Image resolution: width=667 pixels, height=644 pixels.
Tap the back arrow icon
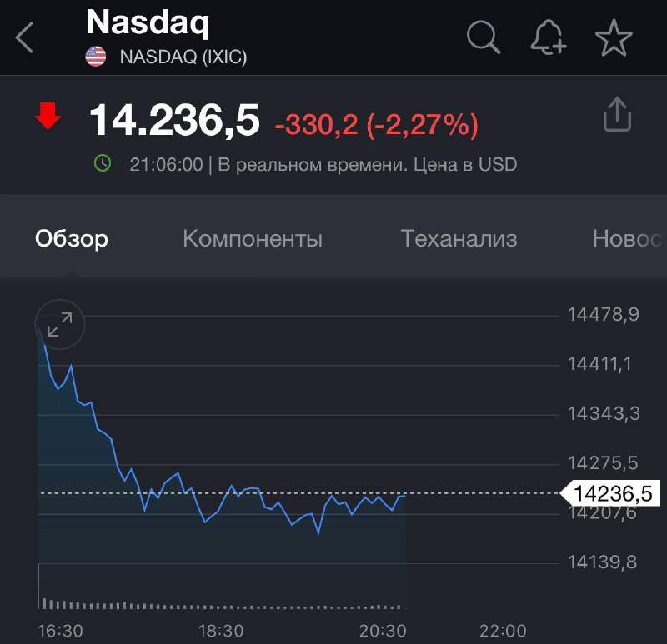tap(25, 37)
